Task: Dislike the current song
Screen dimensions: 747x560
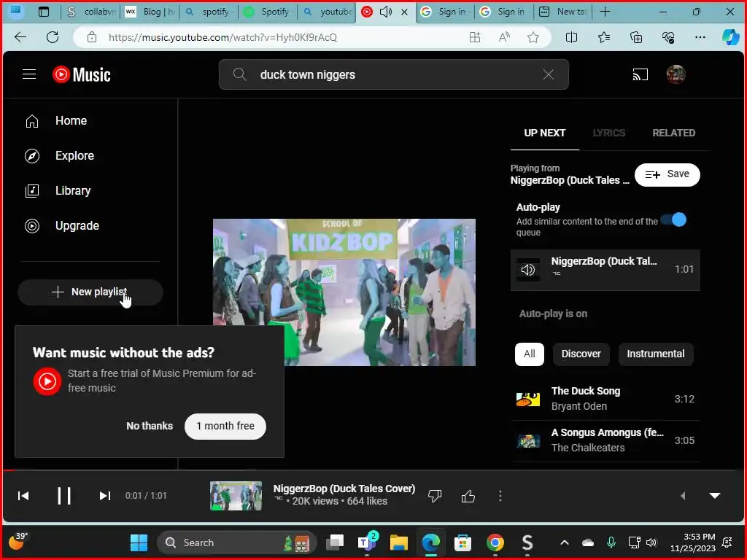Action: click(435, 496)
